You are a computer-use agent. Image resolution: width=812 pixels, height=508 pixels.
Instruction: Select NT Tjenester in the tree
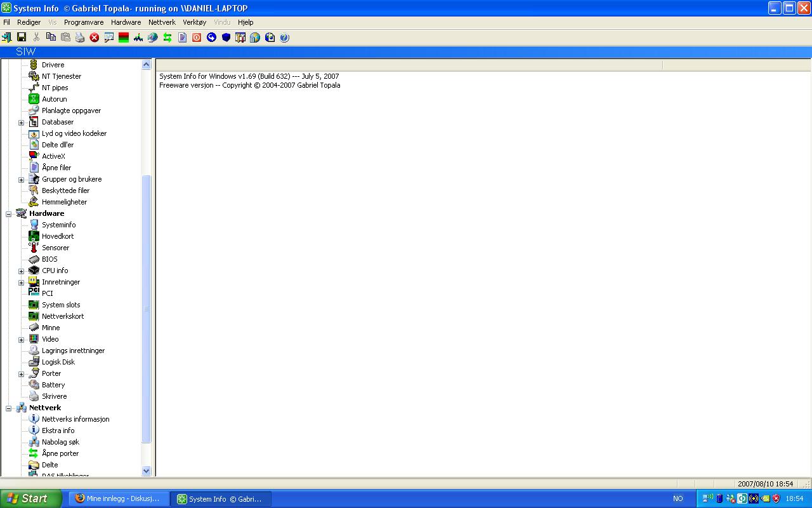pyautogui.click(x=62, y=76)
